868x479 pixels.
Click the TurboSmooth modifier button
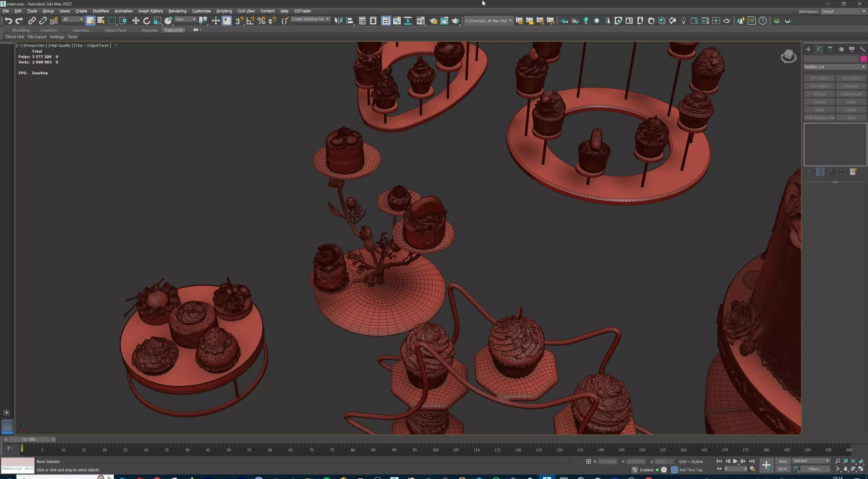851,94
